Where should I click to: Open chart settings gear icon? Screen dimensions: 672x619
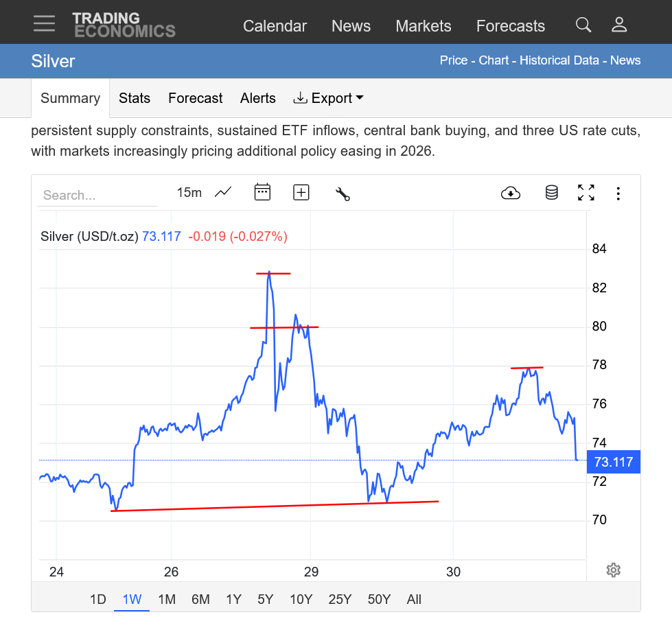click(x=614, y=570)
